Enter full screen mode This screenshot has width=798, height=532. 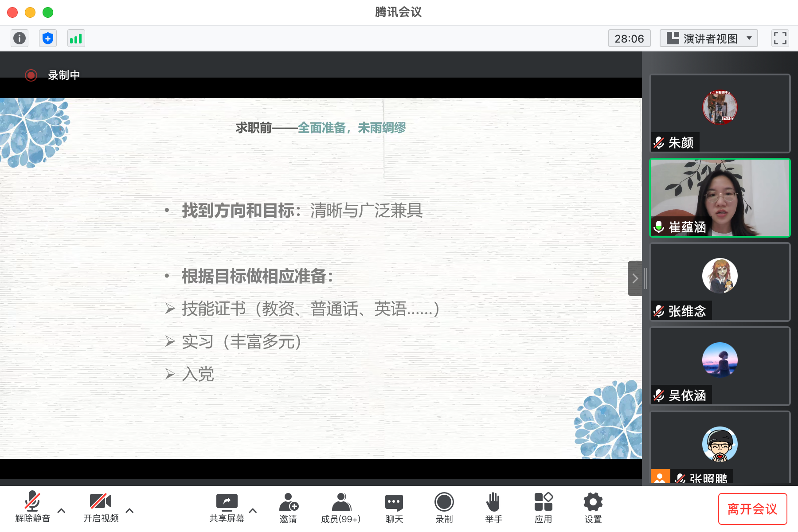(x=780, y=38)
